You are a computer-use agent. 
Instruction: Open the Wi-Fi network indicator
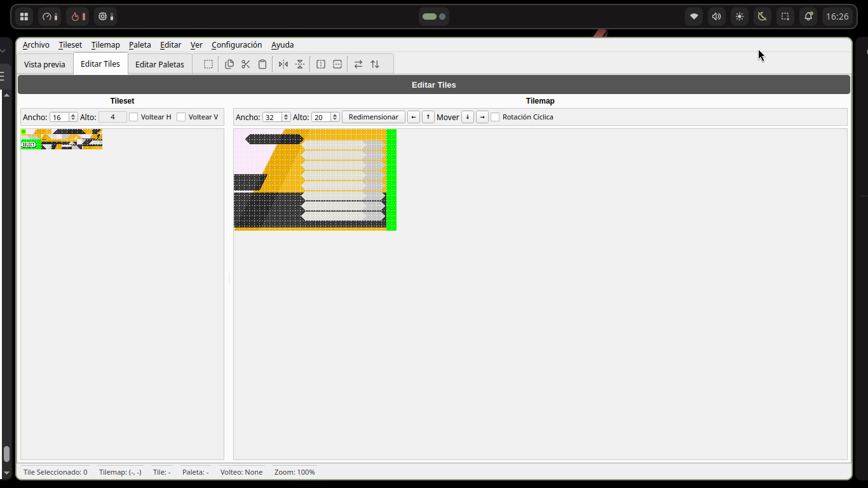[x=694, y=17]
